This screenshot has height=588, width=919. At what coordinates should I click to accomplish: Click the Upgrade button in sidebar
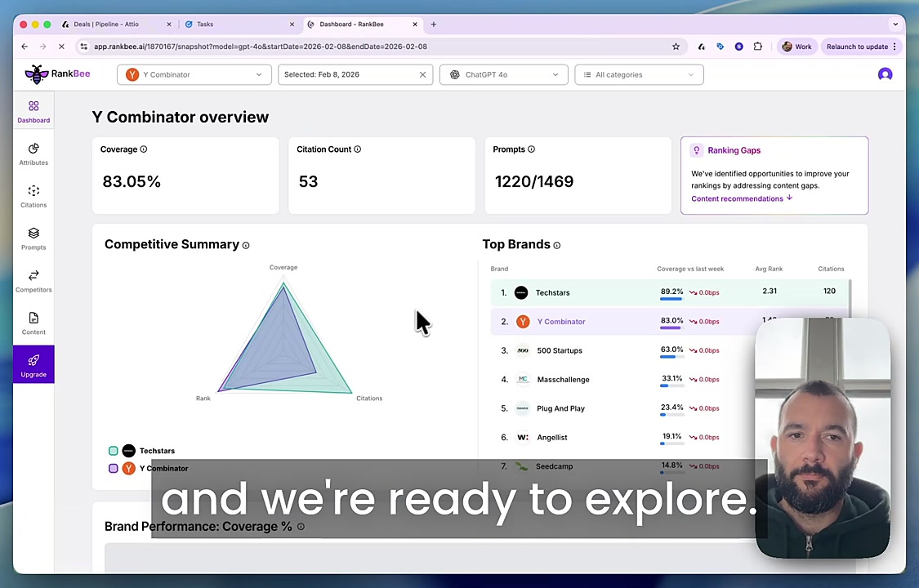point(33,365)
